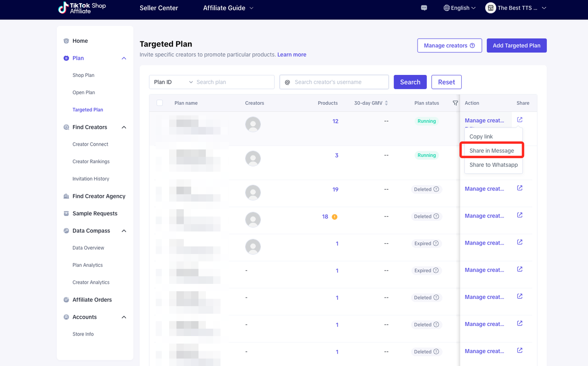
Task: Open the Learn more link
Action: pyautogui.click(x=292, y=55)
